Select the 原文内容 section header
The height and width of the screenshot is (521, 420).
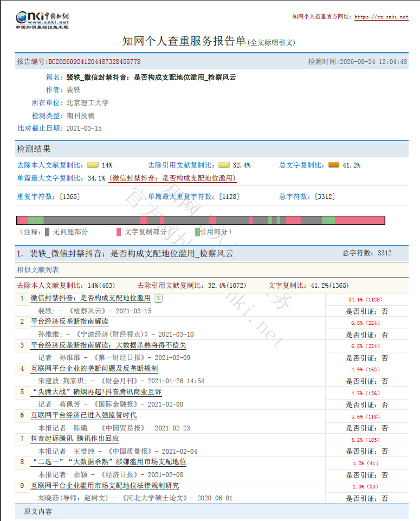(x=38, y=512)
